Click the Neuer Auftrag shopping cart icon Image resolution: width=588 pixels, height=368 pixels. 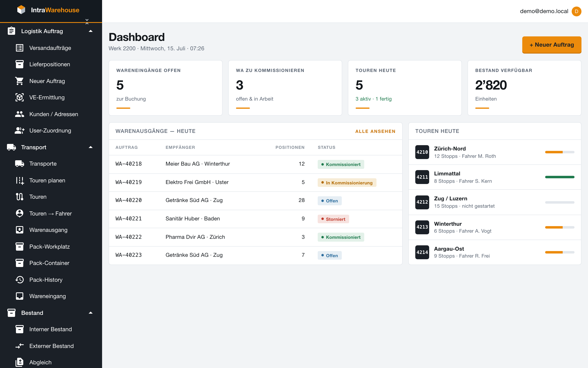(19, 81)
